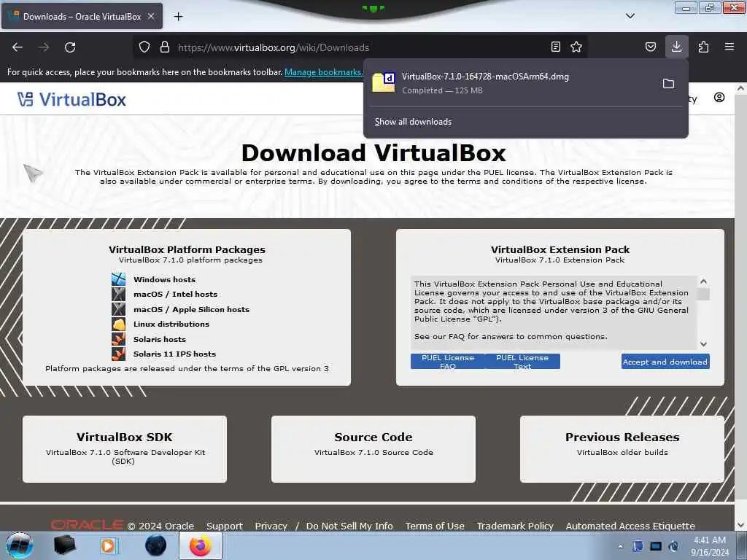The image size is (747, 560).
Task: Click the Solaris hosts icon
Action: pos(119,339)
